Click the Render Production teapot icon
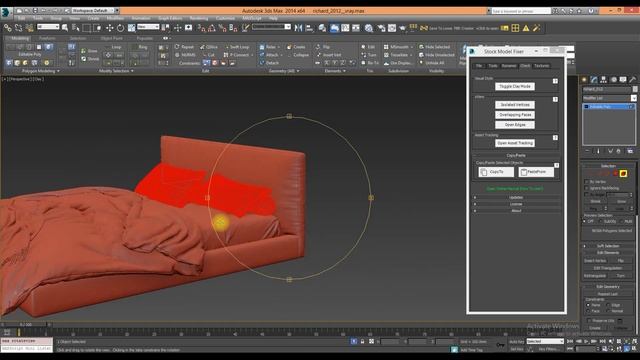The height and width of the screenshot is (360, 640). pos(402,28)
